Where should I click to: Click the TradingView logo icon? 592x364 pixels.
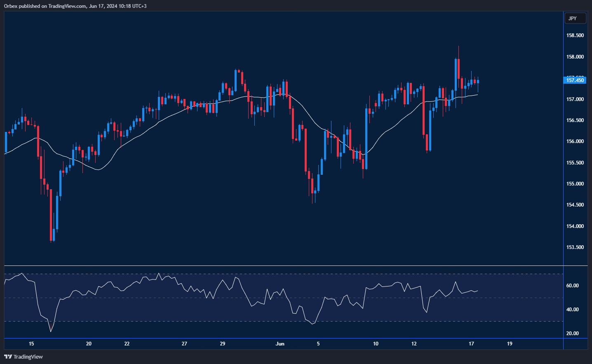(x=8, y=357)
